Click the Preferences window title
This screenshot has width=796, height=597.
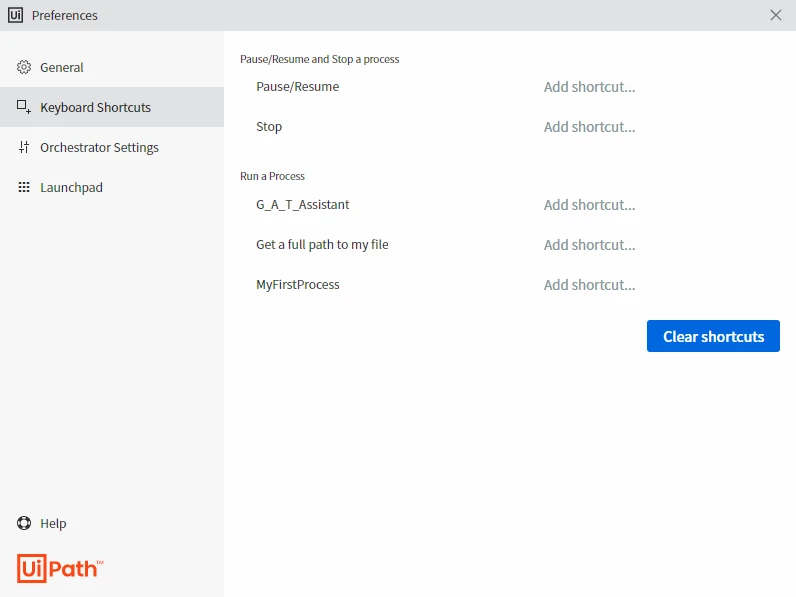64,16
